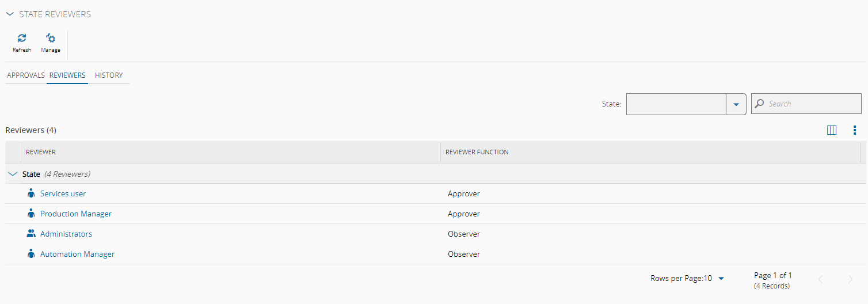Open the State dropdown arrow

pos(736,104)
